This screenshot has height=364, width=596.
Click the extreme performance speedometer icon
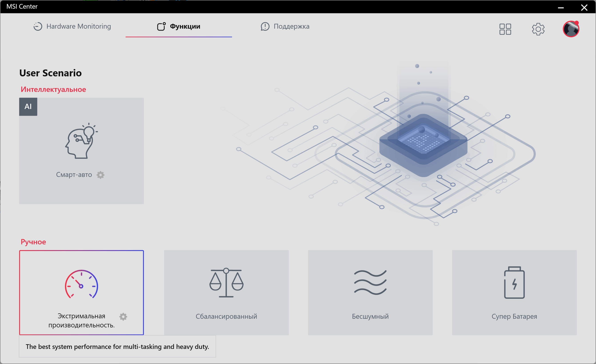(81, 284)
